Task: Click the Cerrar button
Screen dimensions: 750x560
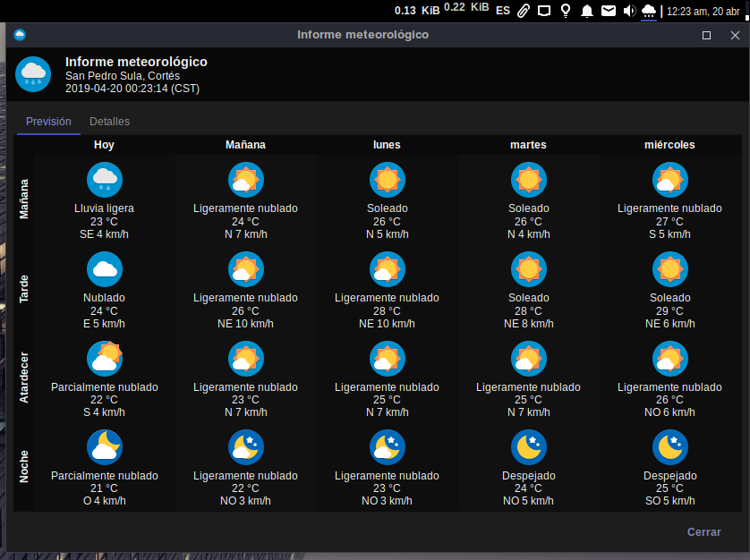Action: pyautogui.click(x=703, y=531)
